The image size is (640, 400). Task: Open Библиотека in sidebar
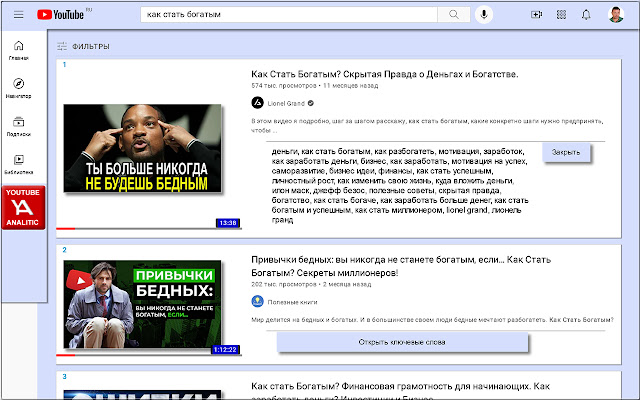(x=19, y=164)
